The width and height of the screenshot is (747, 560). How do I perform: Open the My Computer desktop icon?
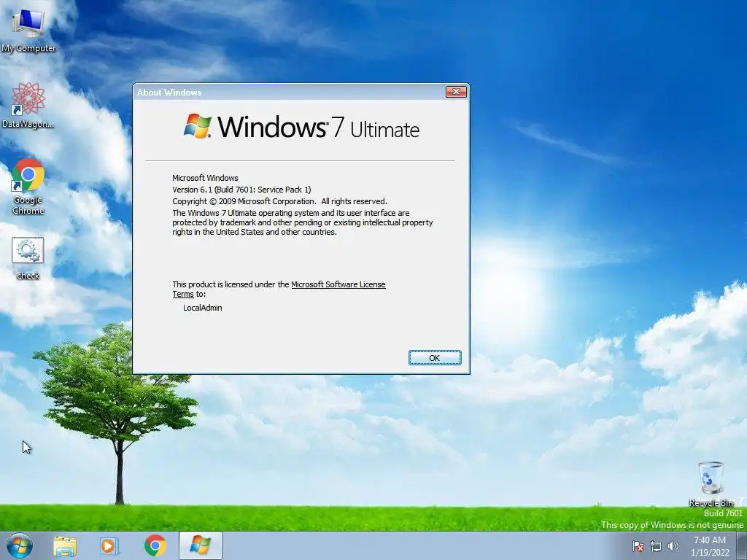[x=28, y=29]
